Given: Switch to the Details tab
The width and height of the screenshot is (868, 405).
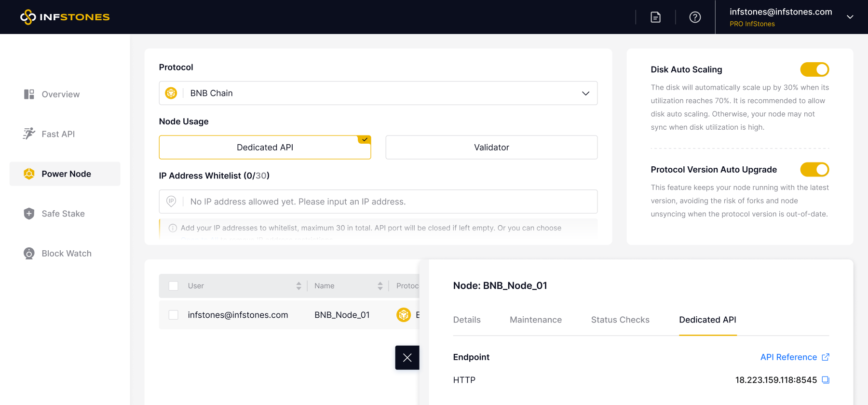Looking at the screenshot, I should (x=467, y=320).
